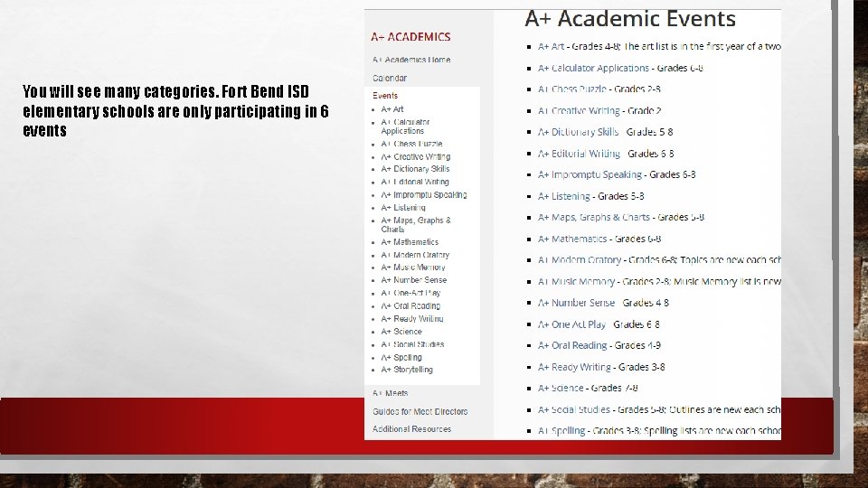868x488 pixels.
Task: Click A+ One Act Play Grades 6-8 link
Action: [571, 324]
